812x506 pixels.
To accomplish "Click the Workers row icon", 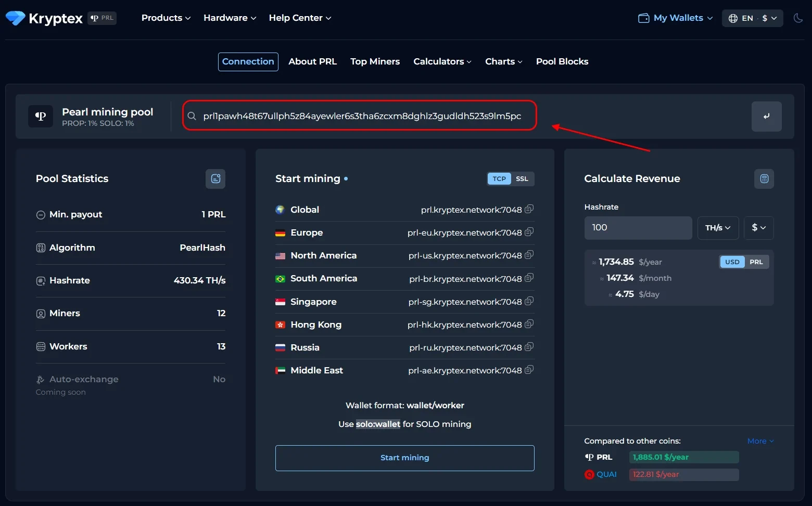I will tap(41, 347).
